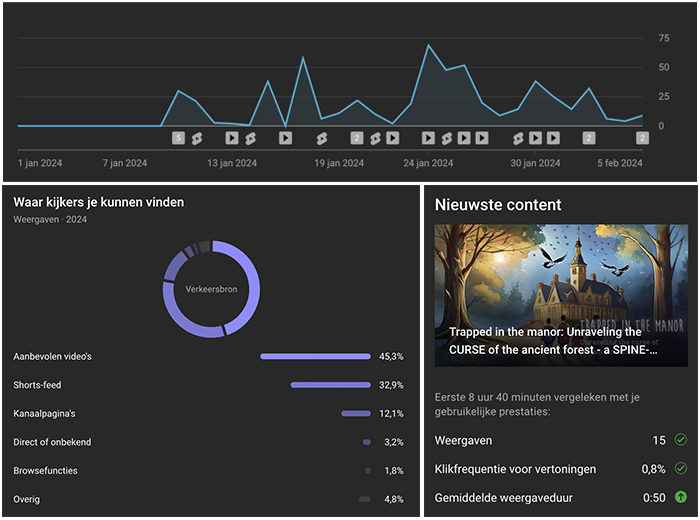This screenshot has width=700, height=520.
Task: Open the play marker between 13 and 19 jan
Action: [285, 138]
